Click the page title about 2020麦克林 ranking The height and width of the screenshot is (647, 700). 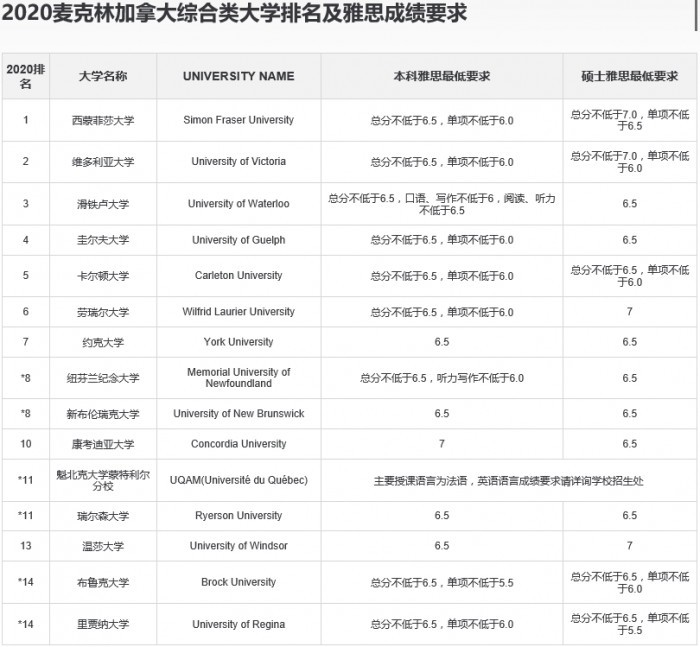click(x=234, y=13)
